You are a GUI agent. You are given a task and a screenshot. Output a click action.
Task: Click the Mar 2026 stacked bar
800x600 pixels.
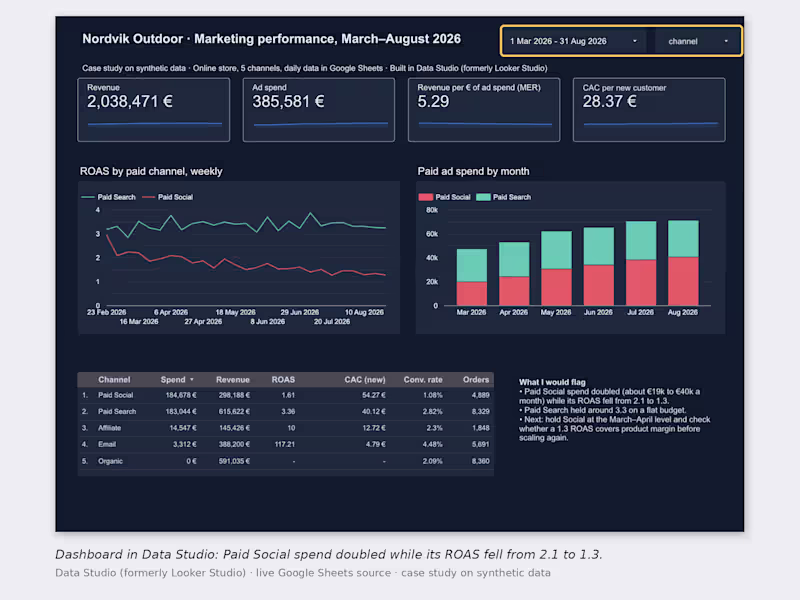click(471, 277)
